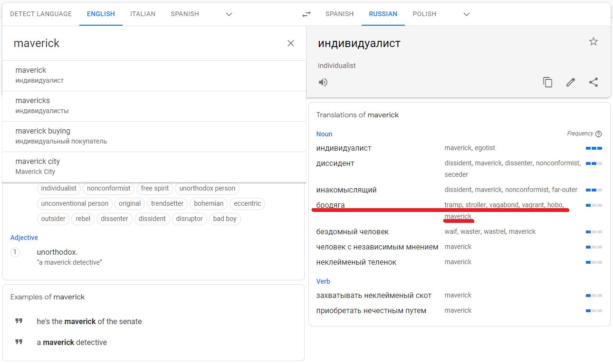
Task: Click 'vagabond' reverse translation
Action: (x=504, y=205)
